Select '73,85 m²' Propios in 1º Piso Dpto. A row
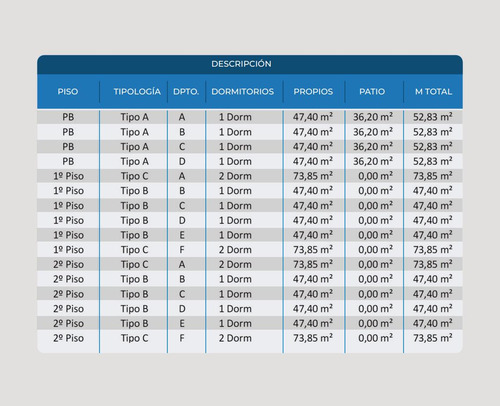 click(x=313, y=176)
